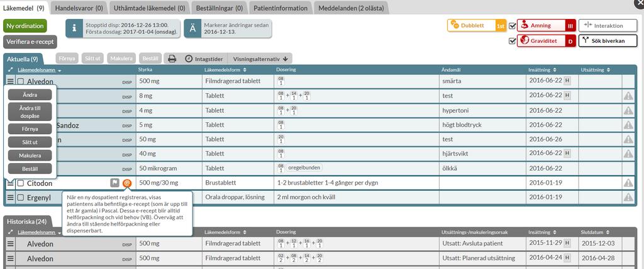Choose Förnya in the row popup menu

[x=30, y=129]
